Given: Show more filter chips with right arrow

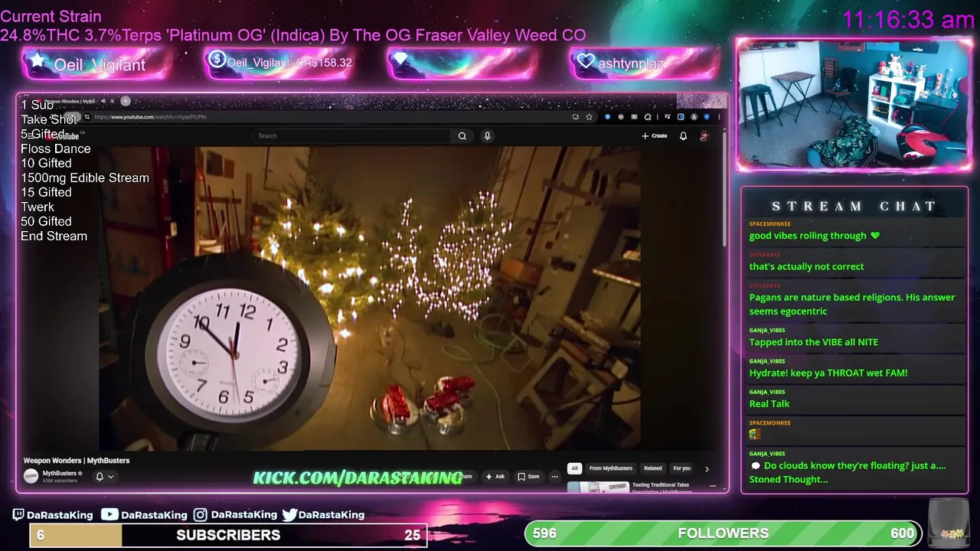Looking at the screenshot, I should click(x=707, y=469).
